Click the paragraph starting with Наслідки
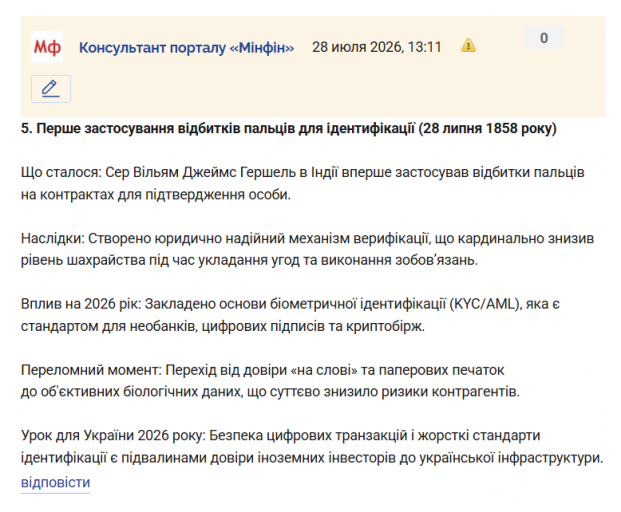 coord(307,249)
